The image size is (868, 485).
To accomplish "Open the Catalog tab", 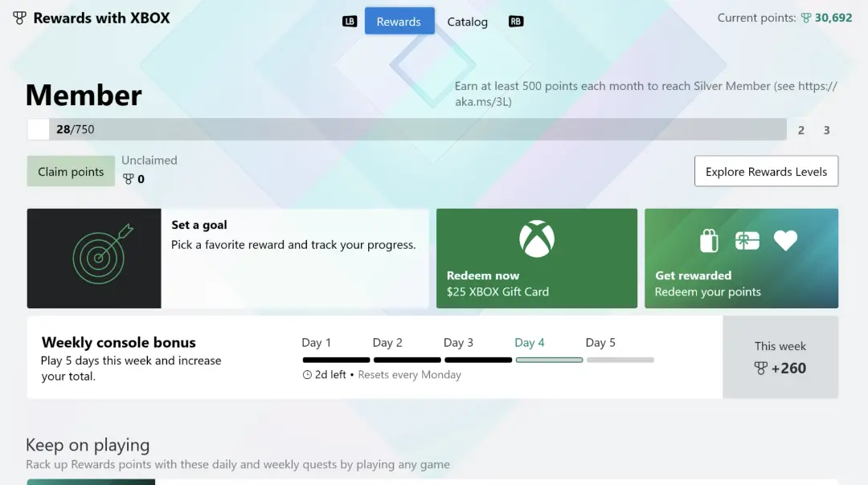I will 467,22.
